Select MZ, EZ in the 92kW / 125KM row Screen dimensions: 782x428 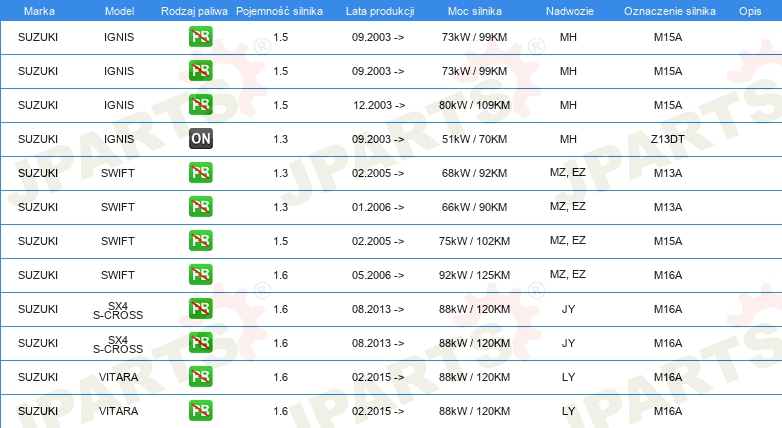pos(568,274)
